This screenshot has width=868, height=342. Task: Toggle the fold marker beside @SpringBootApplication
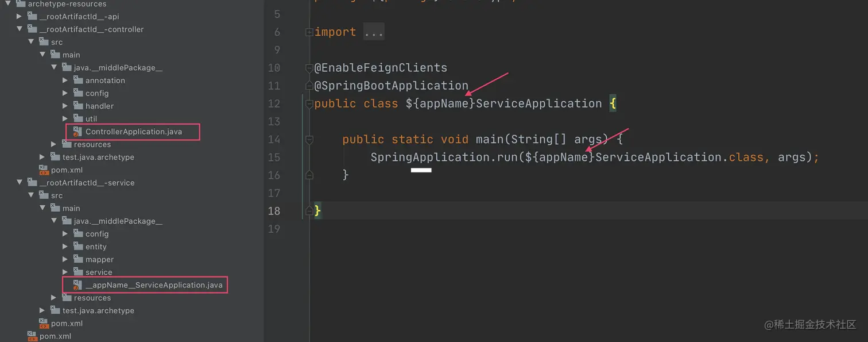point(309,86)
